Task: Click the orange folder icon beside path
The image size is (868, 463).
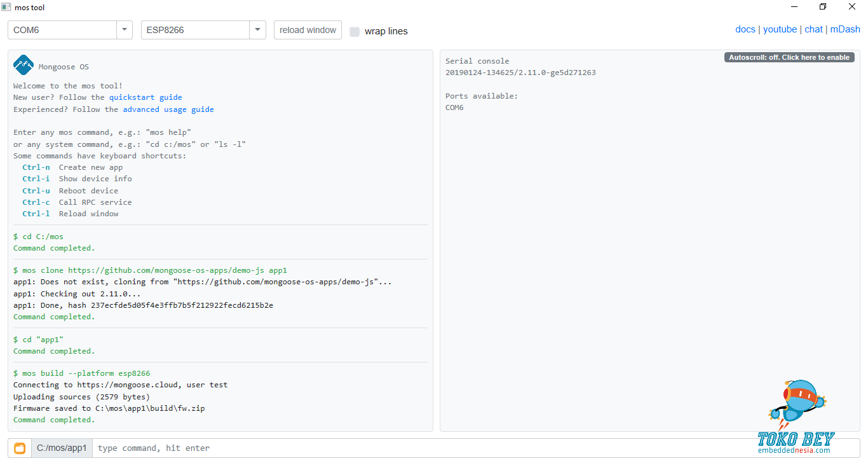Action: (x=20, y=448)
